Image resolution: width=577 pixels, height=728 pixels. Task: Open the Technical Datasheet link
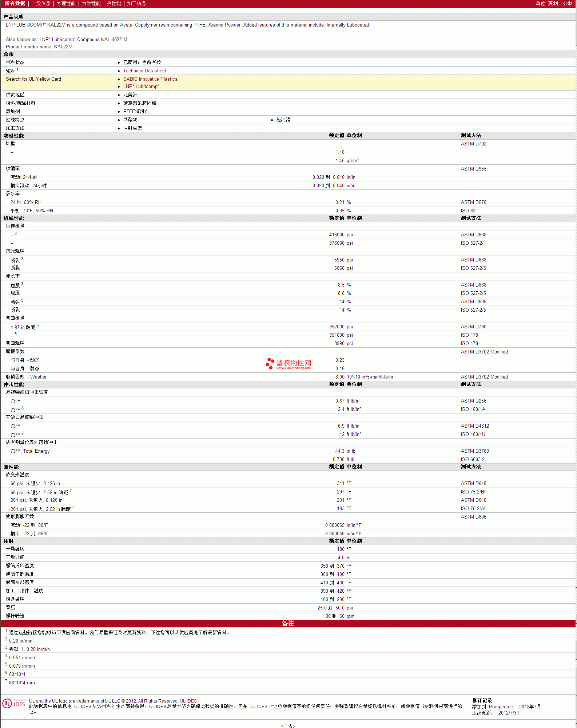coord(144,71)
